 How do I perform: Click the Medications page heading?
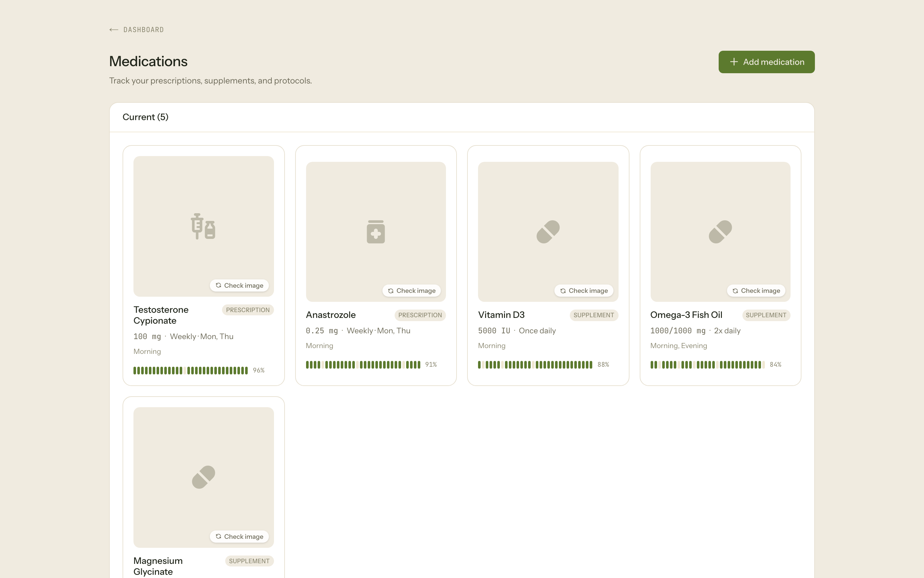coord(148,61)
